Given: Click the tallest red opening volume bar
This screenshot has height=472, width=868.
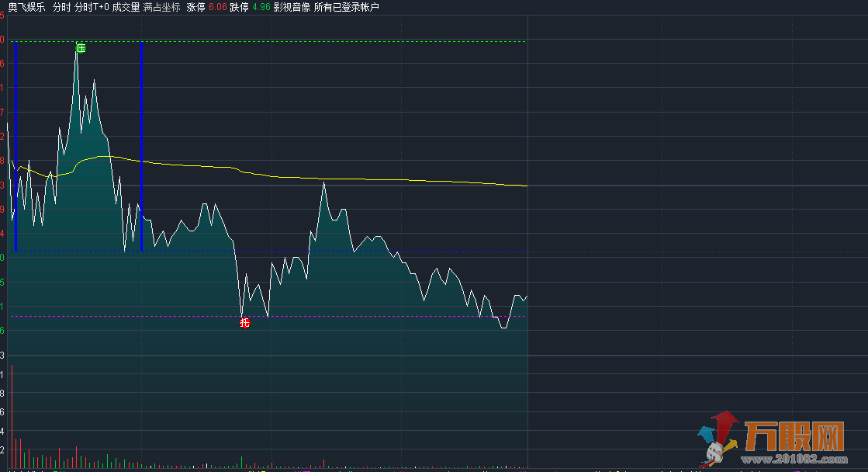Looking at the screenshot, I should coord(12,417).
